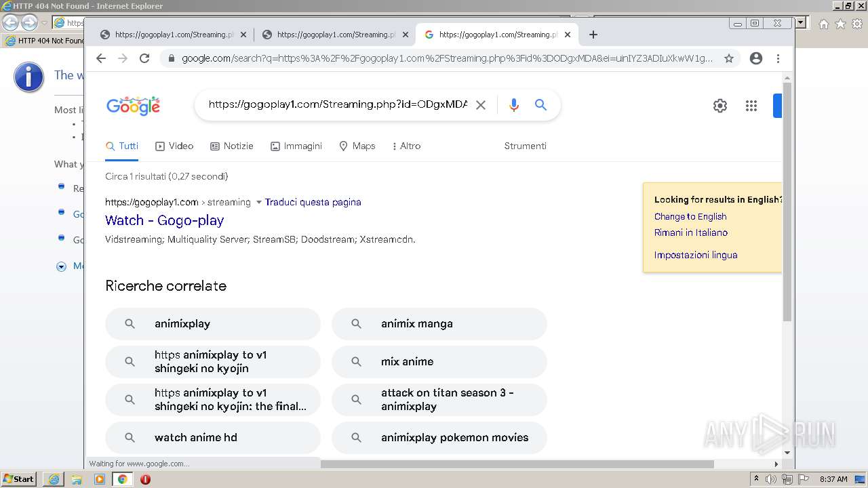Screen dimensions: 868x488
Task: Open Chrome three-dot menu
Action: [778, 58]
